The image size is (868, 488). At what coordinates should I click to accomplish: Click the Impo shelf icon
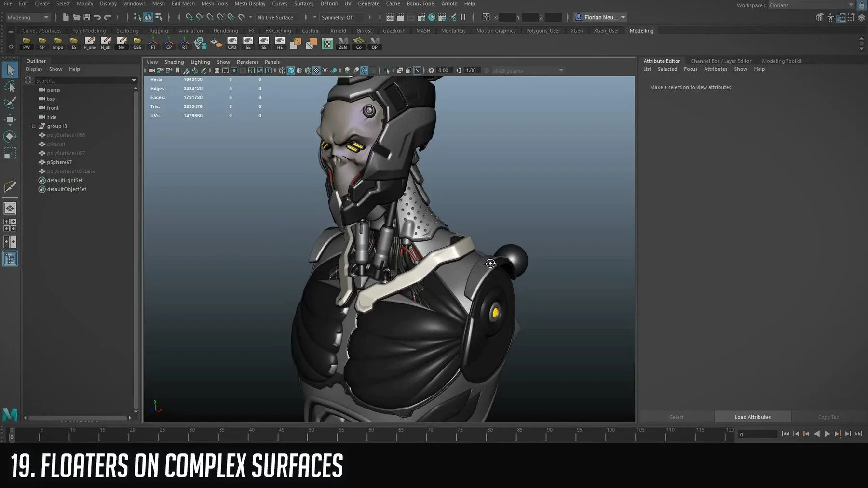[x=58, y=43]
